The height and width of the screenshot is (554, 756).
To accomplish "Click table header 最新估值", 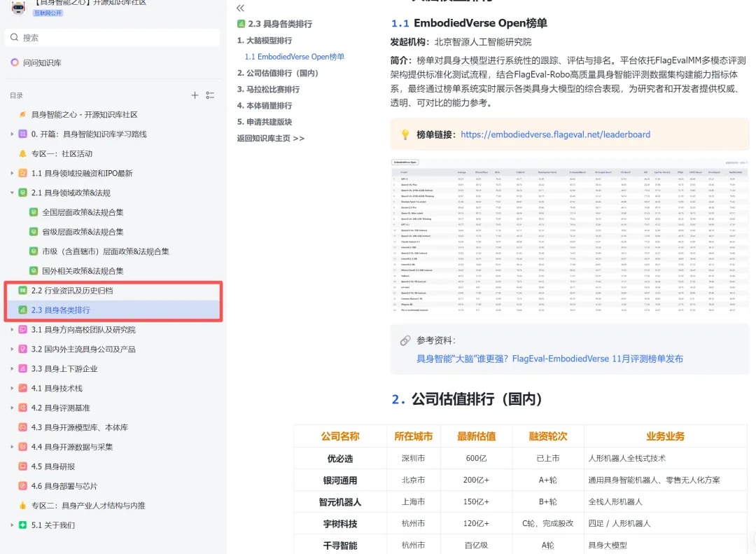I will (x=477, y=436).
